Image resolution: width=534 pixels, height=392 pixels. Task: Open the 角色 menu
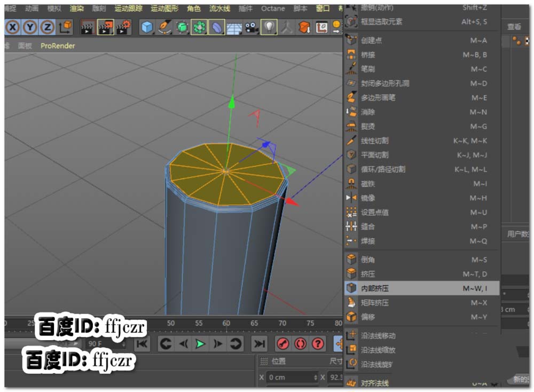tap(194, 8)
